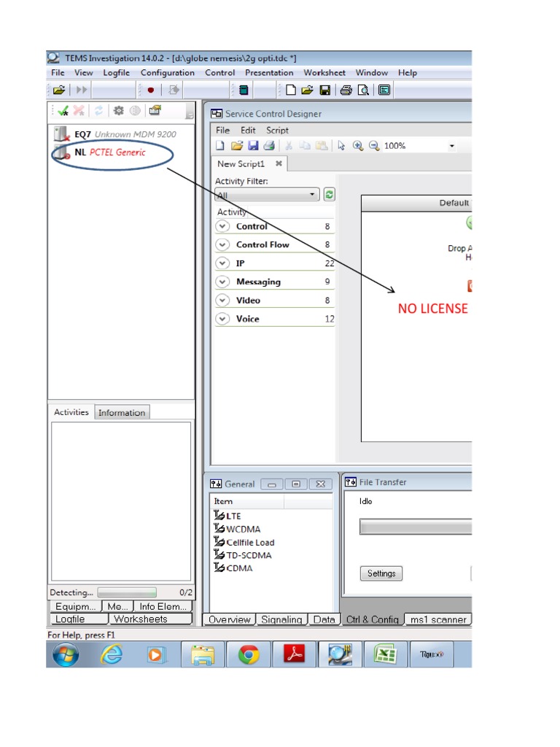Image resolution: width=560 pixels, height=747 pixels.
Task: Open Edit menu in Service Control Designer
Action: coord(248,130)
